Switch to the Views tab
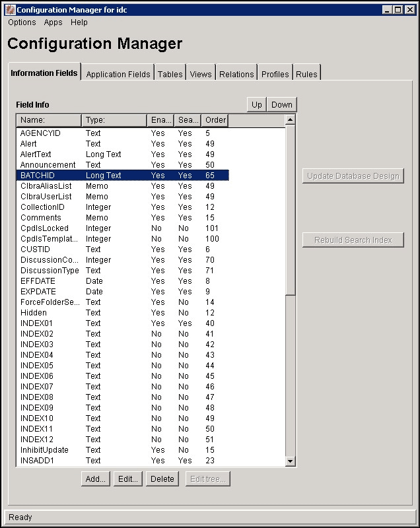 [201, 74]
